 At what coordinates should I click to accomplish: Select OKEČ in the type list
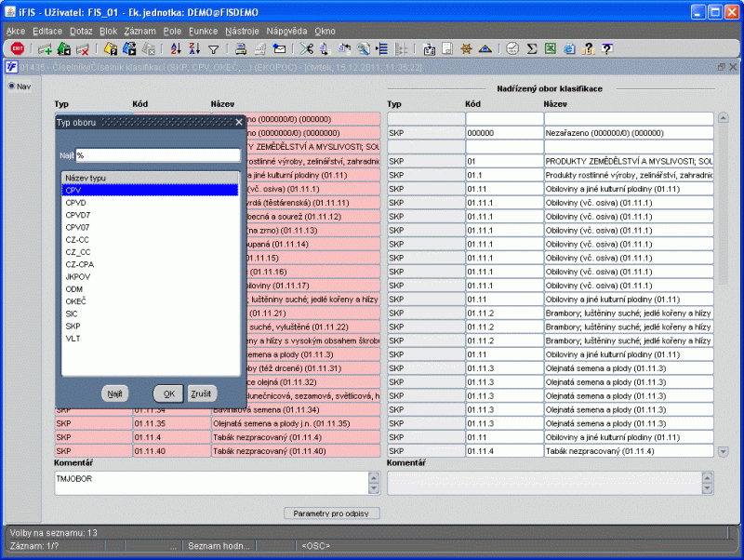pos(150,301)
